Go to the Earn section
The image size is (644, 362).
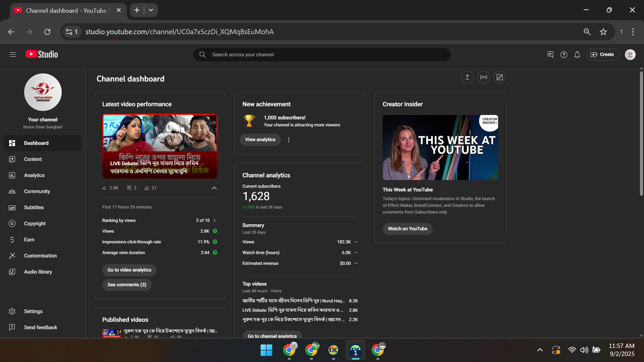click(x=29, y=240)
